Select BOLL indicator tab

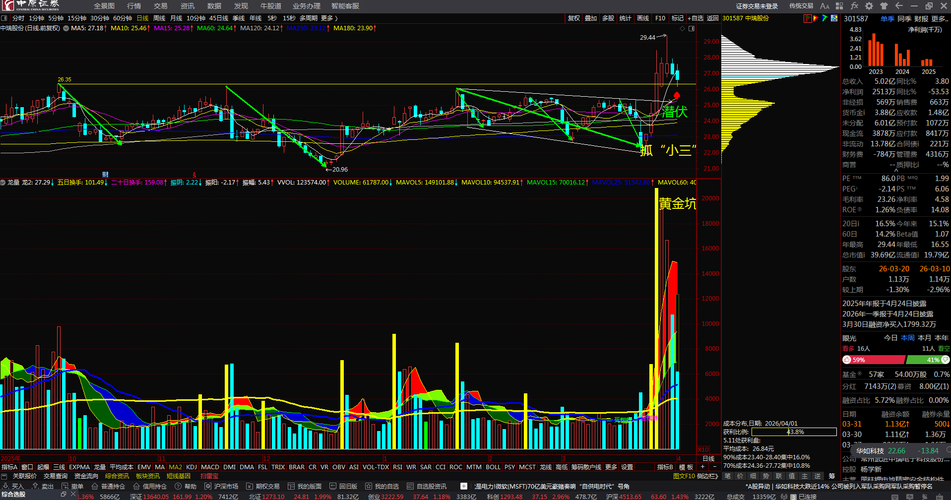493,467
